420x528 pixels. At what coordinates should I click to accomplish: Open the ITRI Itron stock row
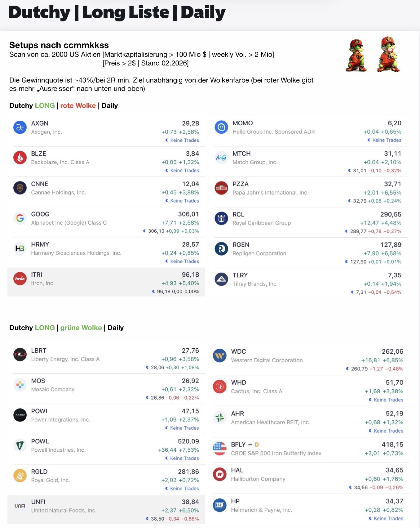click(106, 282)
